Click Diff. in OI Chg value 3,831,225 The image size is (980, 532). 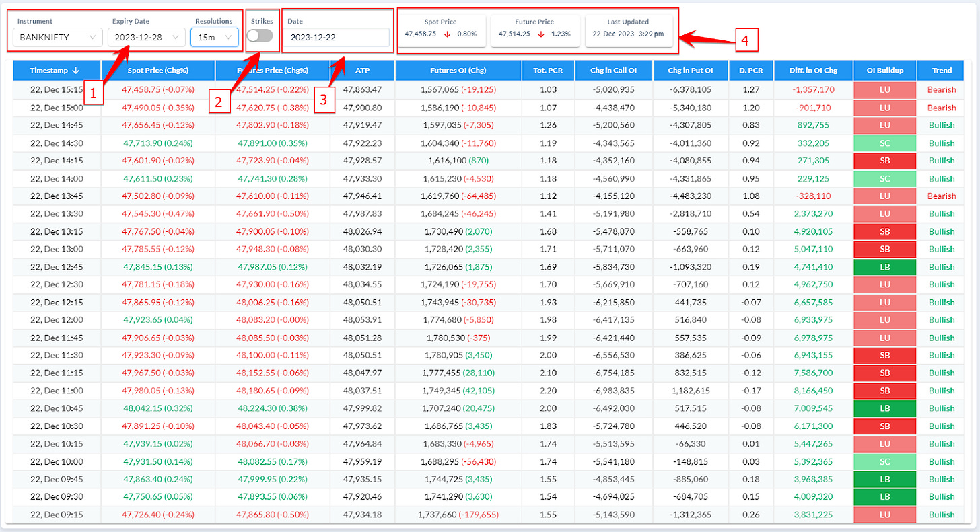[812, 514]
